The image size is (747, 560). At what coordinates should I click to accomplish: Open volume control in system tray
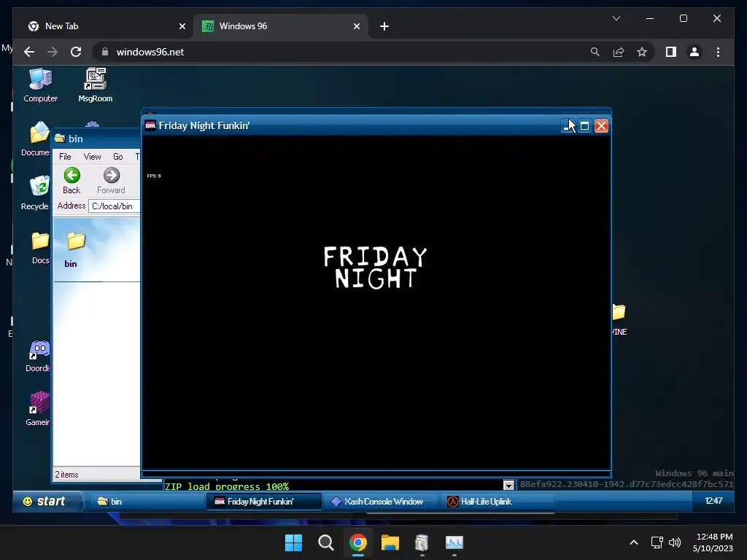pyautogui.click(x=675, y=542)
